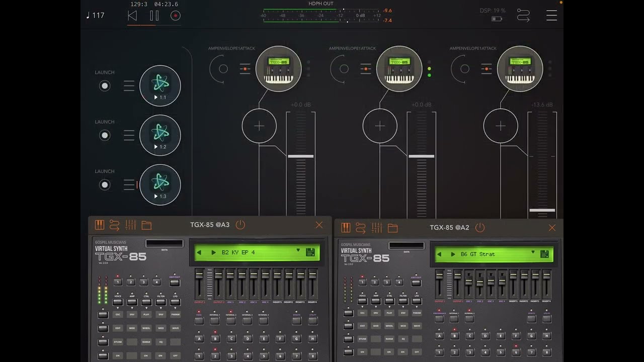Viewport: 644px width, 362px height.
Task: Open the menu lines beside the 1:1 Atom node
Action: 129,86
